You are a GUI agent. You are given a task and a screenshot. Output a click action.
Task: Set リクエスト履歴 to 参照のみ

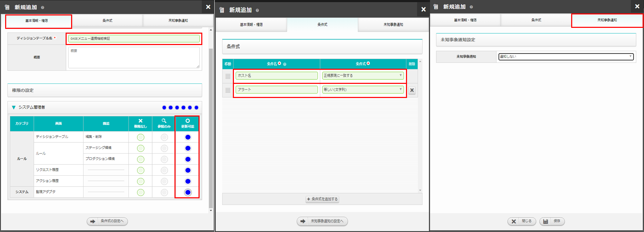click(164, 170)
